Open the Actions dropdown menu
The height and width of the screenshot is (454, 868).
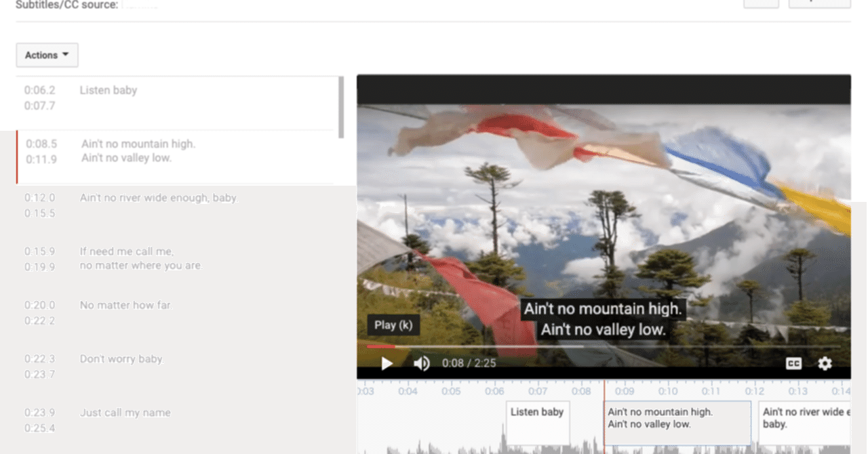(47, 56)
